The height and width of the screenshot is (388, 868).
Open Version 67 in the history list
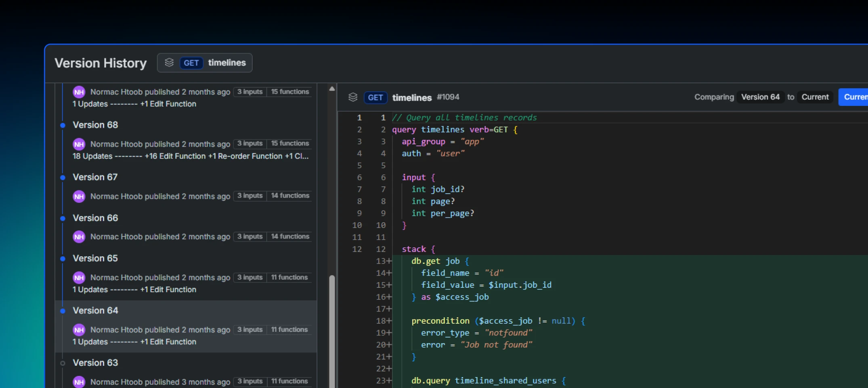tap(95, 177)
